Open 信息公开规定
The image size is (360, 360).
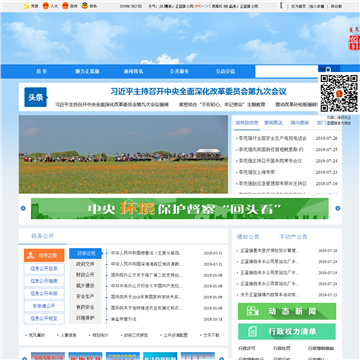pos(44,319)
